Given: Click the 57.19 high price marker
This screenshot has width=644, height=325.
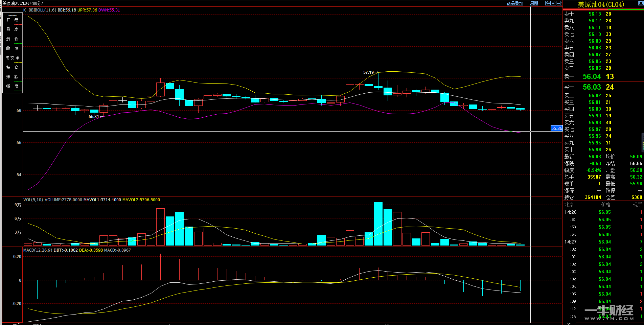Looking at the screenshot, I should 368,72.
